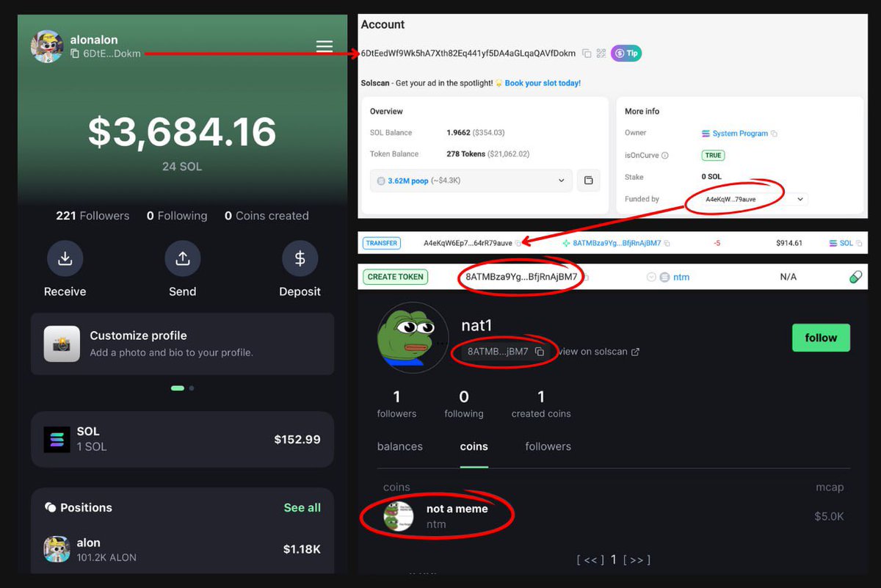
Task: Go to next page with [ >> ]
Action: coord(637,560)
